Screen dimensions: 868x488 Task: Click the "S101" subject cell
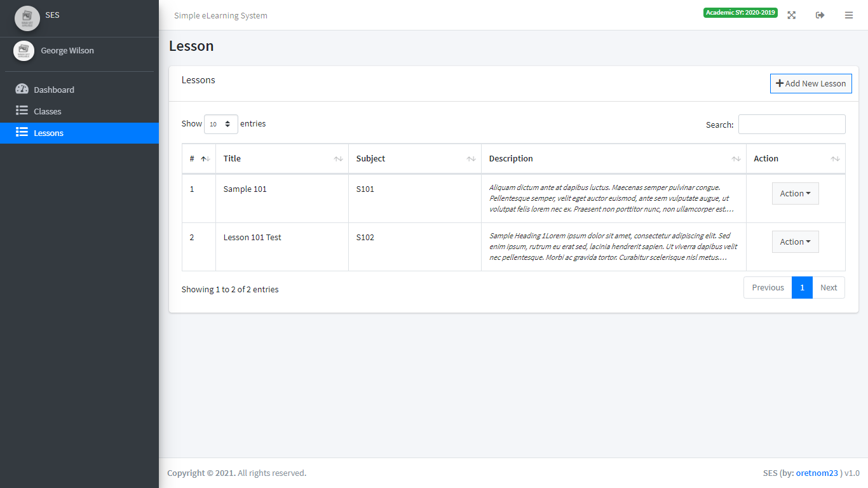pyautogui.click(x=415, y=199)
